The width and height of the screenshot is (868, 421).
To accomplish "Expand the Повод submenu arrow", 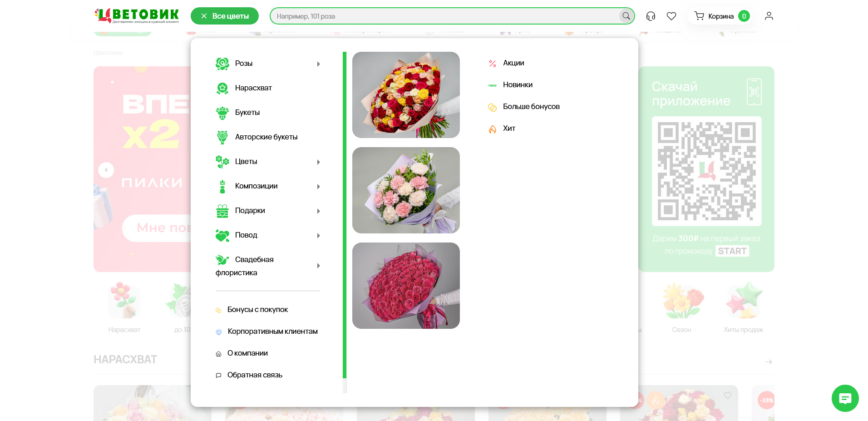I will pyautogui.click(x=319, y=236).
